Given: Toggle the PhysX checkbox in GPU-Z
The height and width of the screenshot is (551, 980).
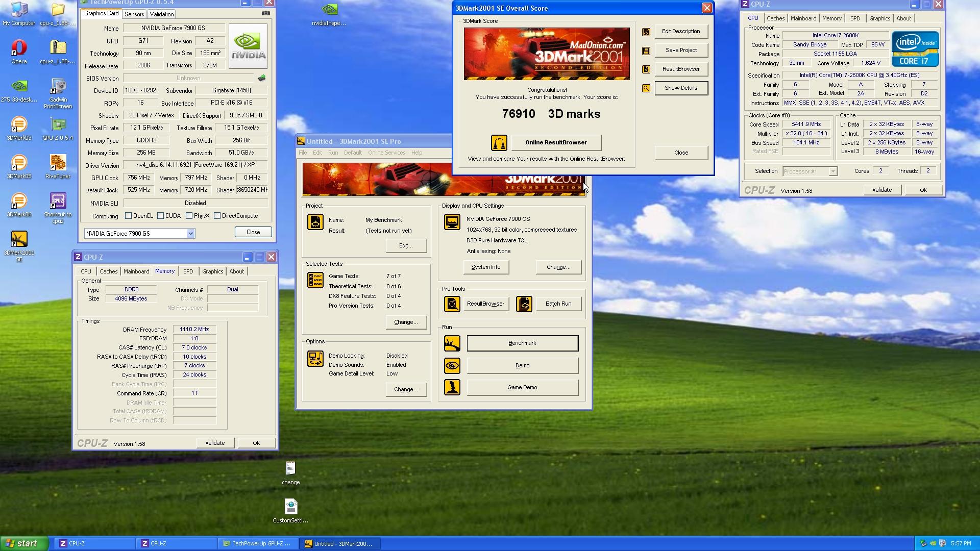Looking at the screenshot, I should click(189, 216).
